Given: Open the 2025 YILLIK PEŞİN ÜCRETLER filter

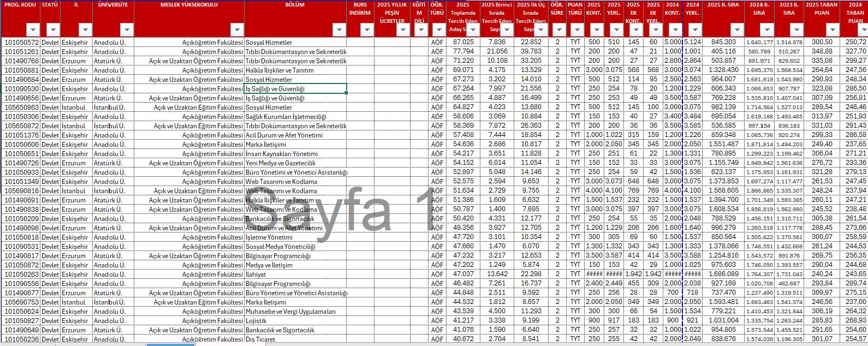Looking at the screenshot, I should [x=403, y=29].
